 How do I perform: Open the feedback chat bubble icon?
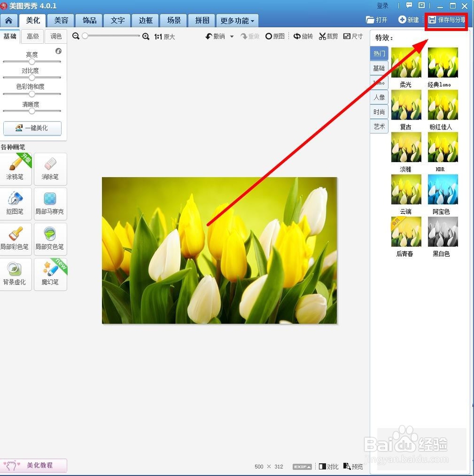point(409,6)
